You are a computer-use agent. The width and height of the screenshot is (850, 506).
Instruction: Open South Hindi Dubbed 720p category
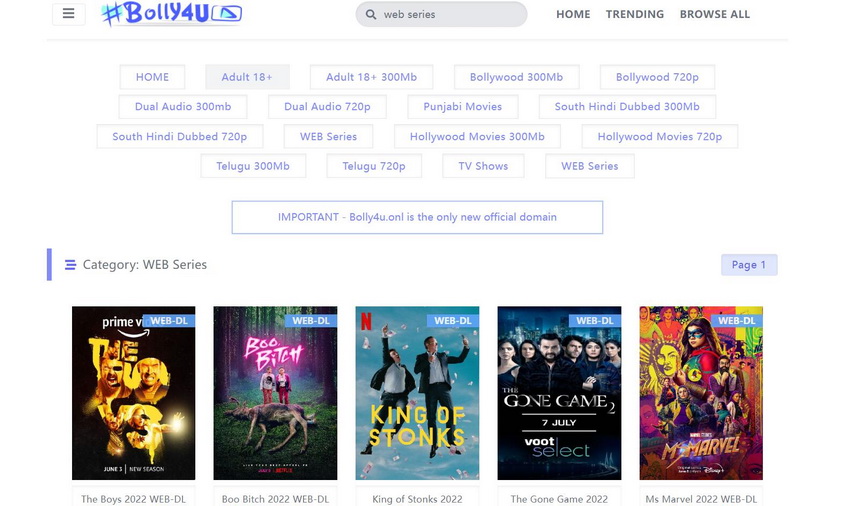click(x=179, y=137)
